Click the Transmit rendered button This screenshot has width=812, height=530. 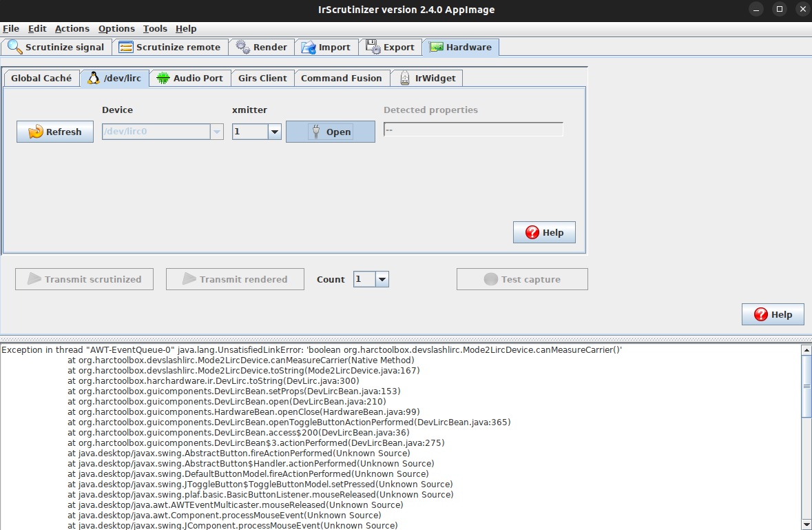[x=235, y=279]
